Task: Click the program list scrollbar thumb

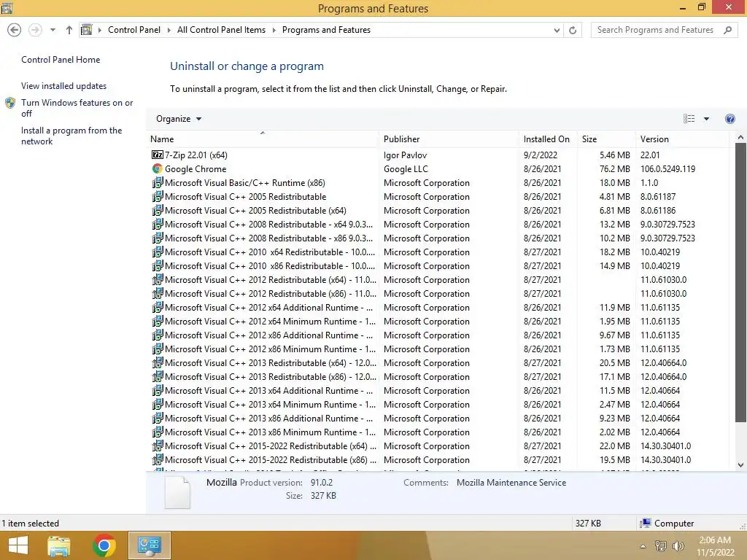Action: pos(740,282)
